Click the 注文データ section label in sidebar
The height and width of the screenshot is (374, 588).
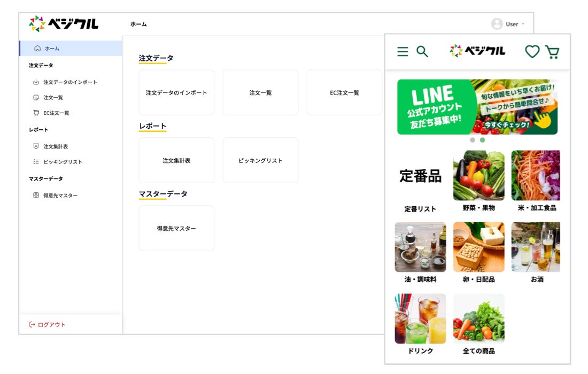coord(41,65)
